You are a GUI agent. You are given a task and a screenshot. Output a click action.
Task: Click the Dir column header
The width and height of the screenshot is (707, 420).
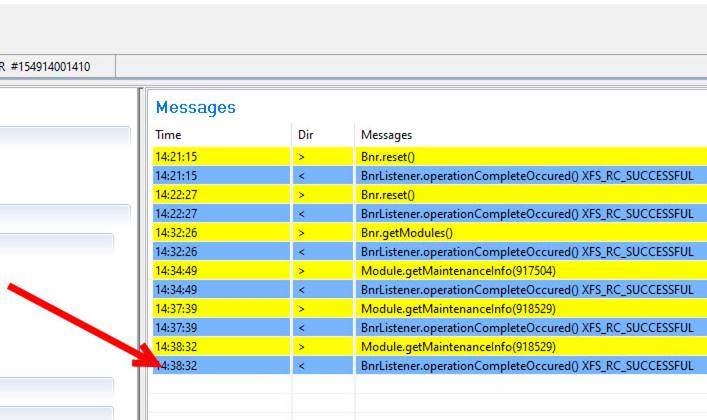[306, 134]
